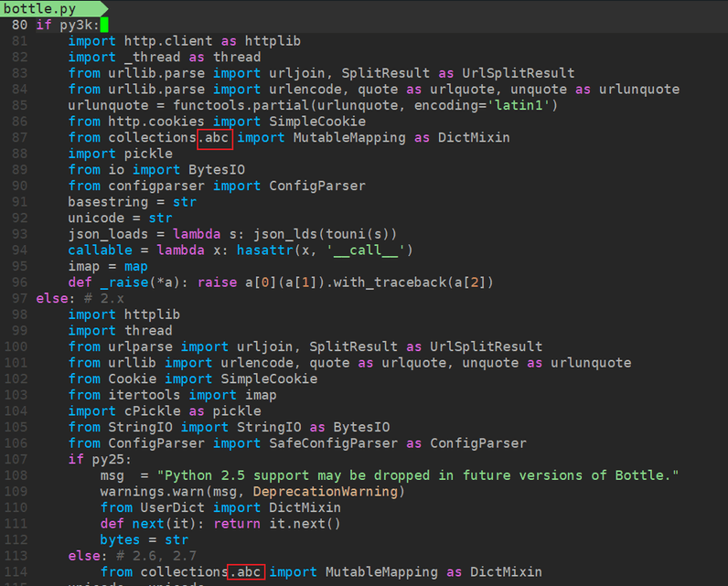Click 'UserDict' on line 110
This screenshot has width=728, height=586.
pos(172,507)
